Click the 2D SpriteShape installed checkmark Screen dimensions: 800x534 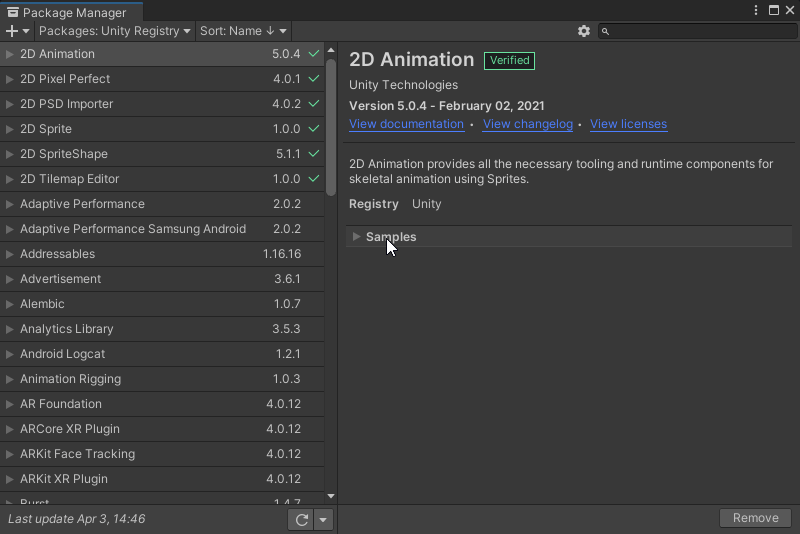click(x=314, y=154)
